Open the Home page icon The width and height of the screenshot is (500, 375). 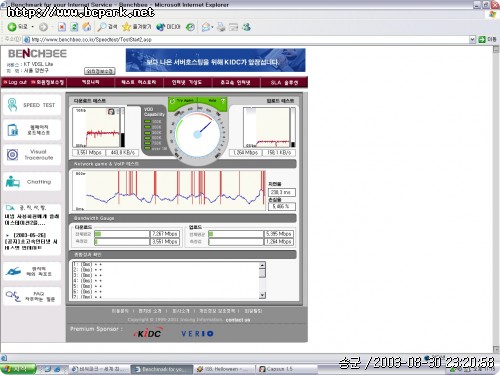[x=87, y=27]
